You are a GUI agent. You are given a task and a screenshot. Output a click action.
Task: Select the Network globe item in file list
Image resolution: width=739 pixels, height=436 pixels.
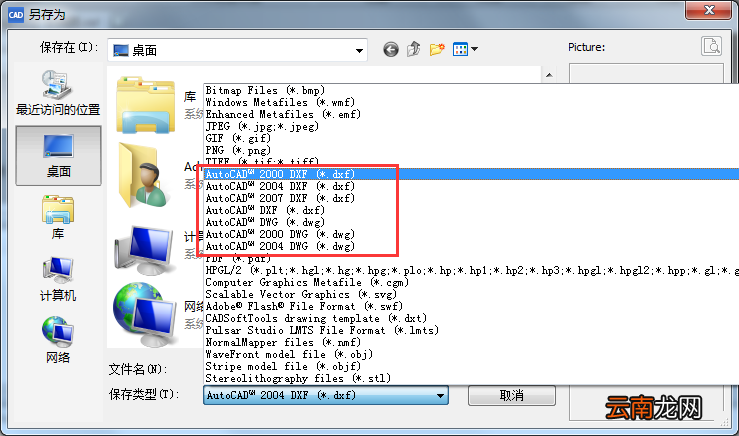click(x=145, y=314)
